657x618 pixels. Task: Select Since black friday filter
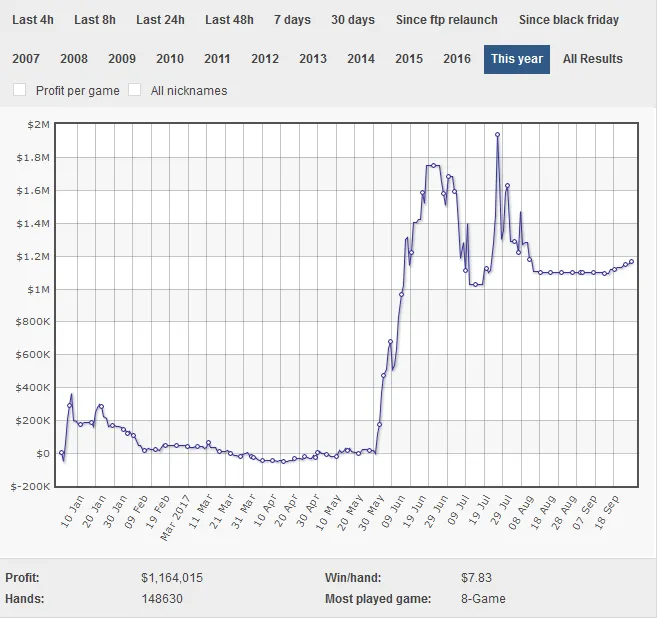pos(568,20)
